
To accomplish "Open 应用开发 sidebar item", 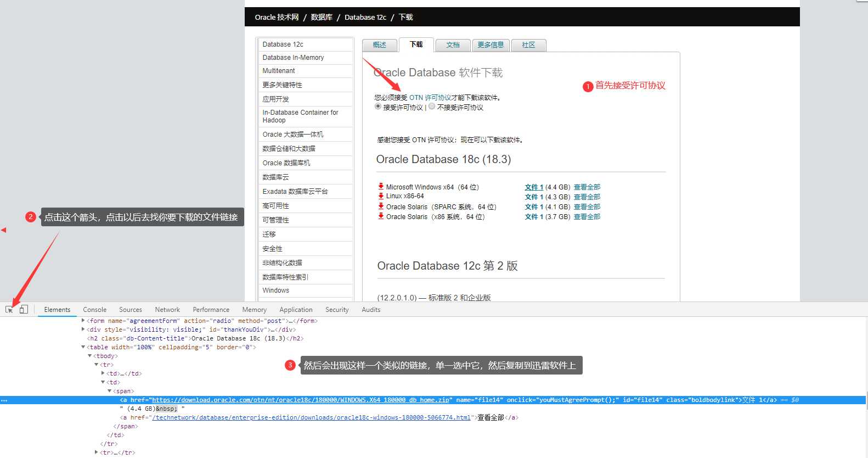I will pos(306,99).
